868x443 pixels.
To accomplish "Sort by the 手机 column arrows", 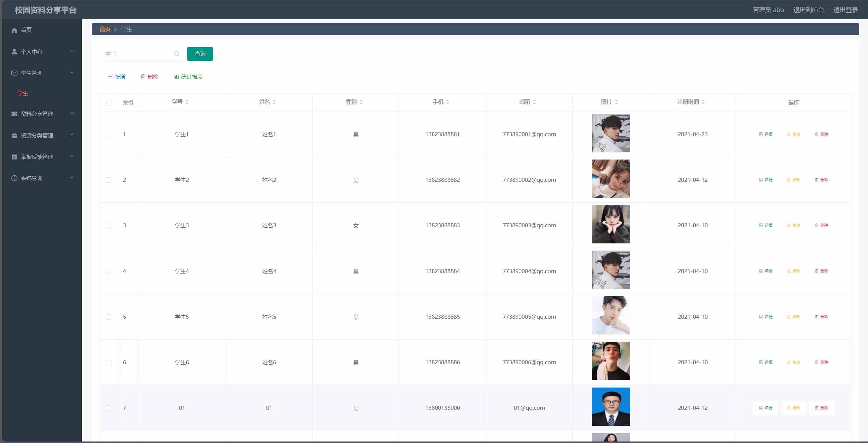I will coord(448,102).
